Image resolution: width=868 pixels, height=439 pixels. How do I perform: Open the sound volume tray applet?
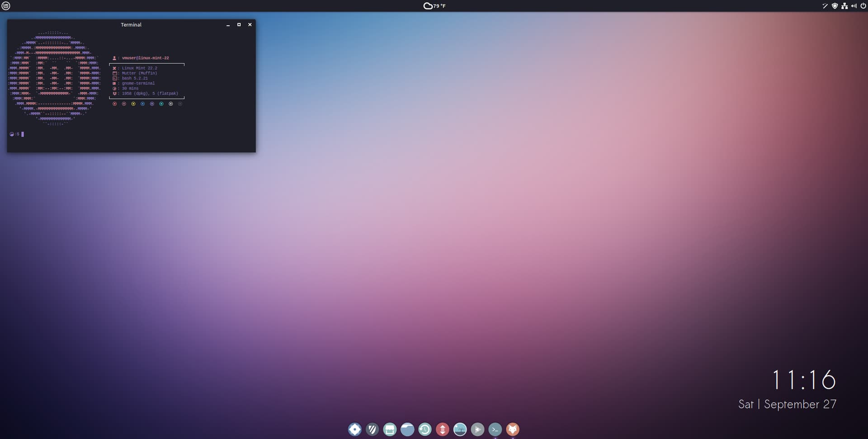[854, 6]
